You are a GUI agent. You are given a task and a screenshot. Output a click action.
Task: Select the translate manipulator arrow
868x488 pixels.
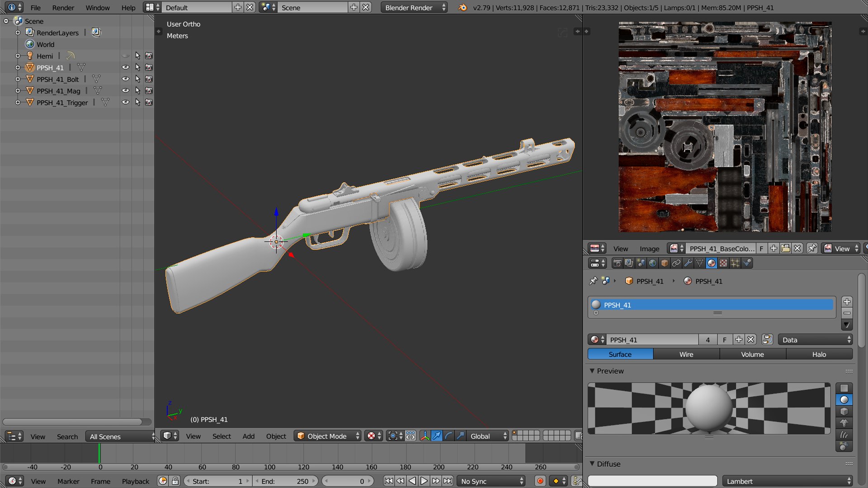437,436
